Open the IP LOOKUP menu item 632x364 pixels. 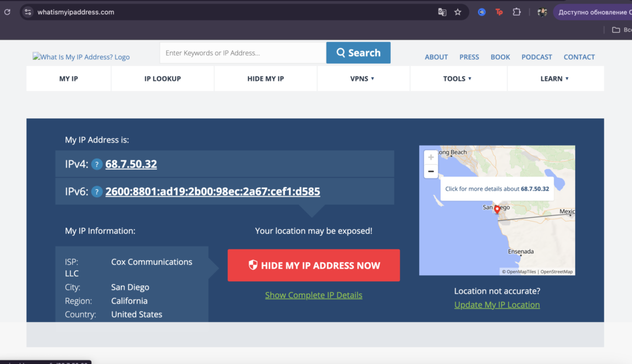162,78
